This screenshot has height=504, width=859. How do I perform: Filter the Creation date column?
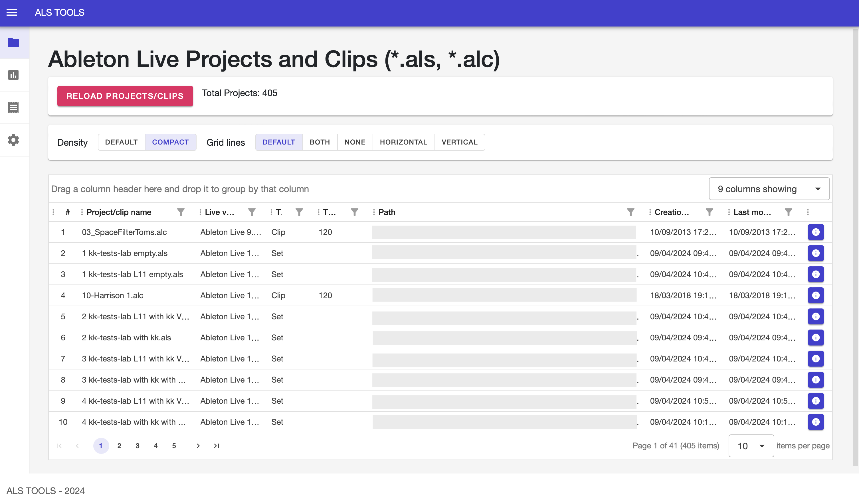709,212
